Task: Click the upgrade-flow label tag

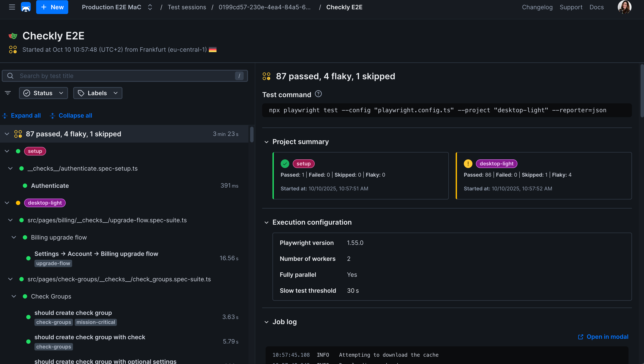Action: coord(53,263)
